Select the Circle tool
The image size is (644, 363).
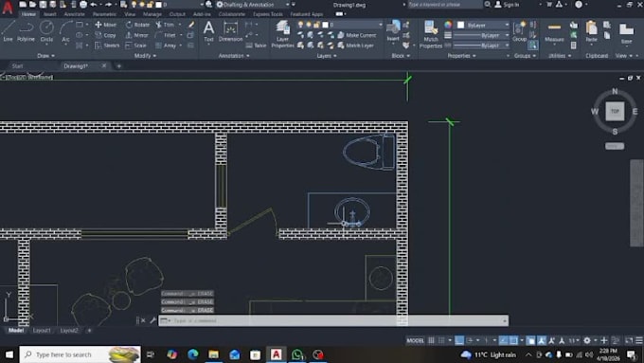[x=46, y=31]
